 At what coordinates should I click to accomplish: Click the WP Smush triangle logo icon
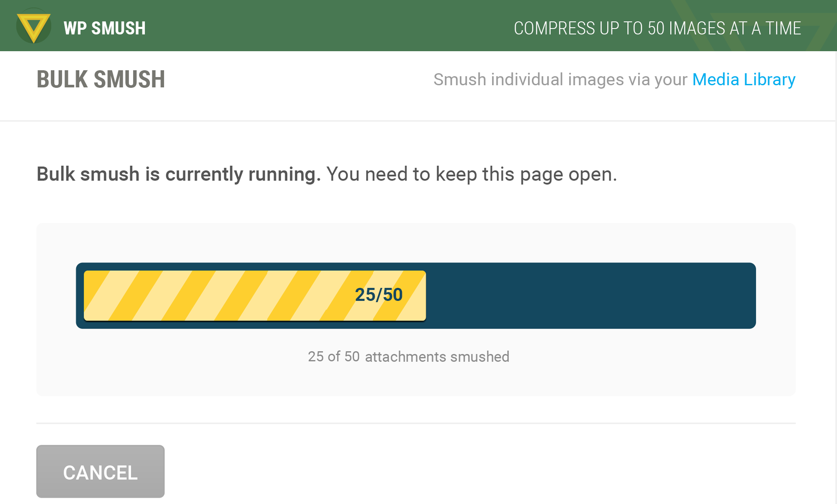pyautogui.click(x=34, y=26)
